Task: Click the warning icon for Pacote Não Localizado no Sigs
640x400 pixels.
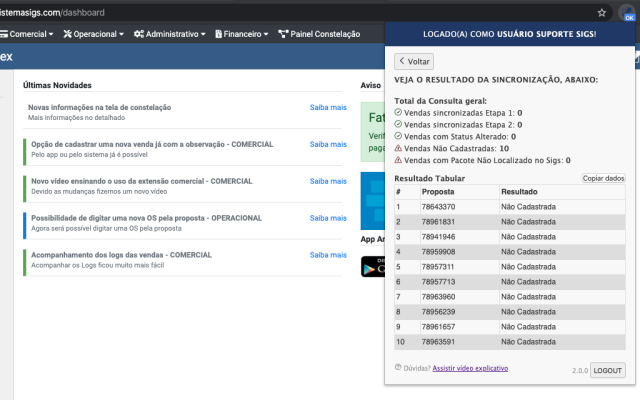Action: point(398,160)
